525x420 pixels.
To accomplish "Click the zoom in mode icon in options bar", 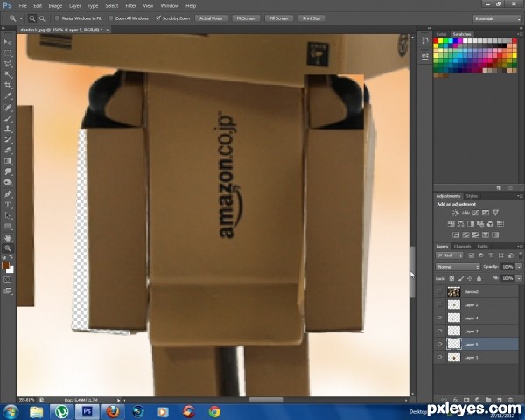I will tap(32, 18).
